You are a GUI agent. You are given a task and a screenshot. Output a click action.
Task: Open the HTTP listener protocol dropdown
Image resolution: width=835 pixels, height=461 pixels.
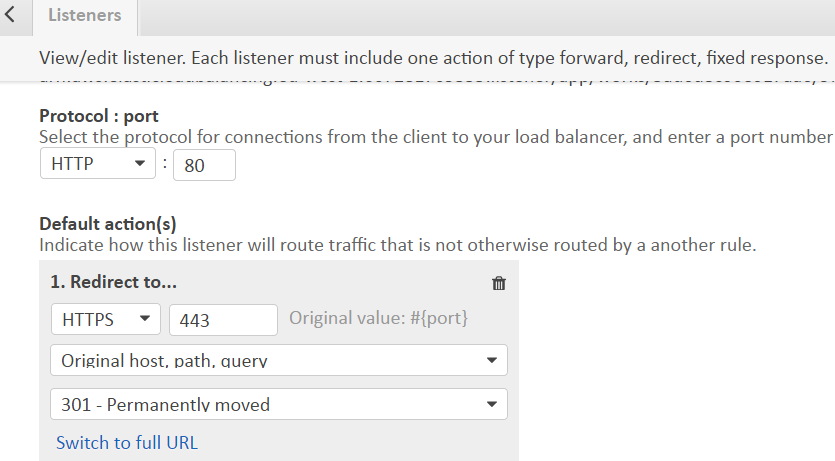[98, 163]
